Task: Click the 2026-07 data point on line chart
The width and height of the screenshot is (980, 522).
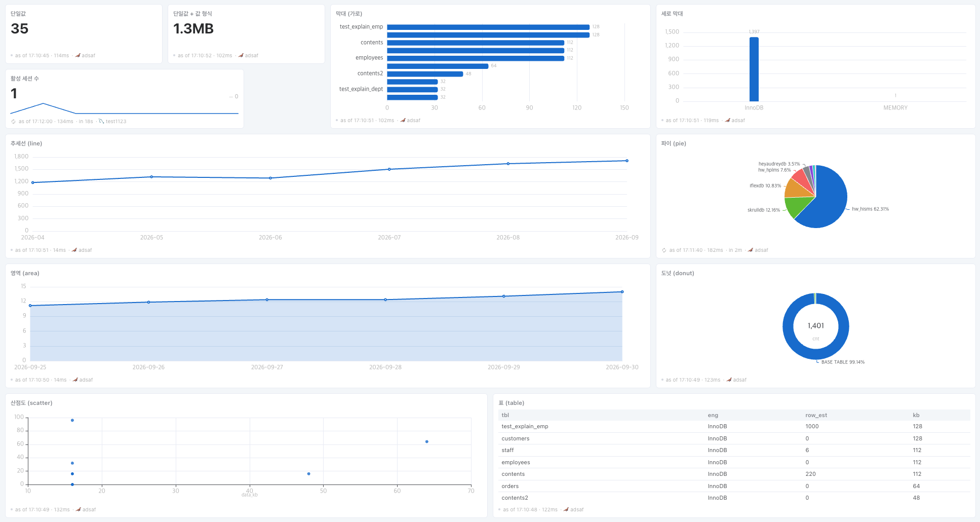Action: point(389,169)
